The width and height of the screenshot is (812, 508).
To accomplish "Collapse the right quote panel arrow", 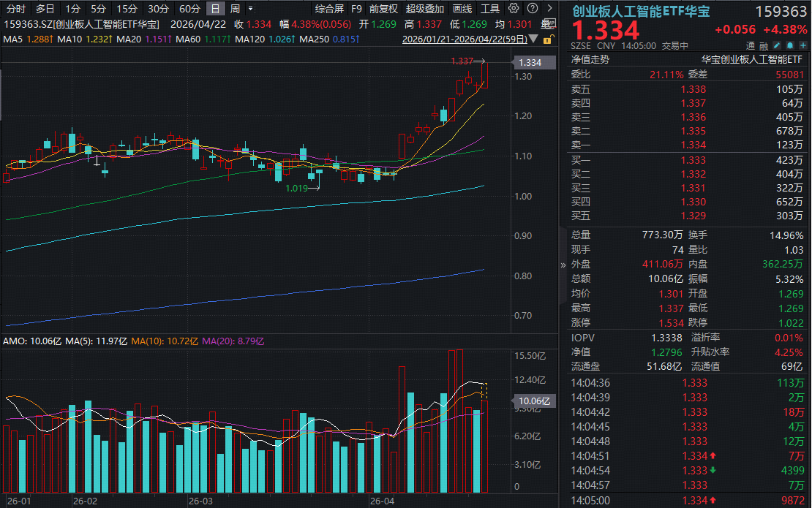I will (563, 265).
